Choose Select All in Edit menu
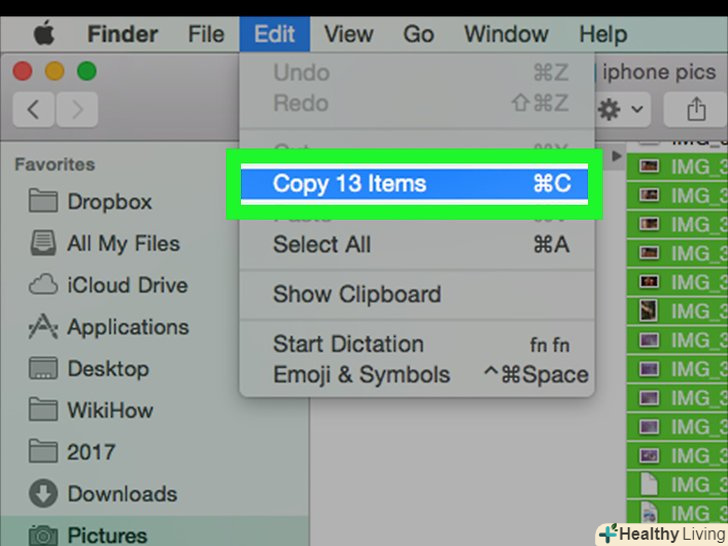 pyautogui.click(x=322, y=245)
